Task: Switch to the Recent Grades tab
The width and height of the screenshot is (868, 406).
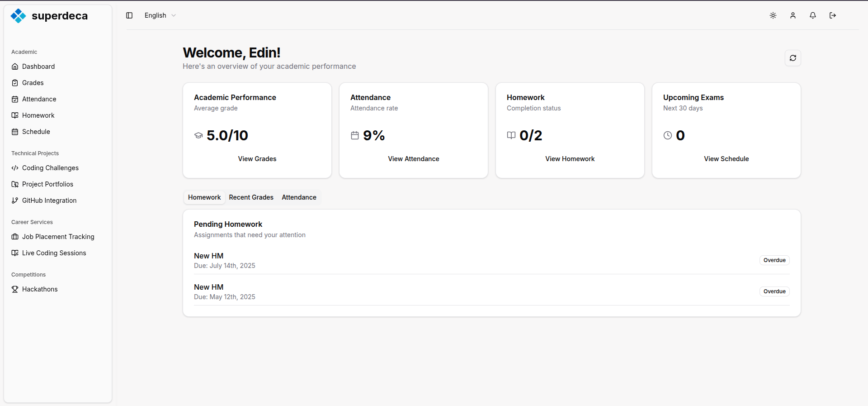Action: [251, 197]
